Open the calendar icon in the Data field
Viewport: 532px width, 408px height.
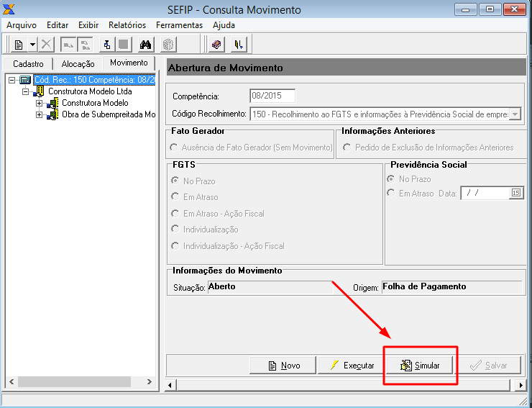(x=515, y=193)
